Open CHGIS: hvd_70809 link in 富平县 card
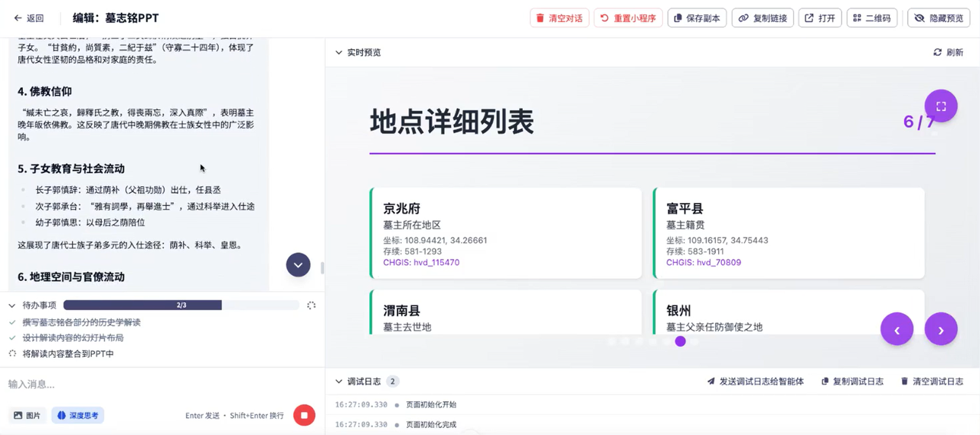This screenshot has height=435, width=980. pyautogui.click(x=704, y=263)
